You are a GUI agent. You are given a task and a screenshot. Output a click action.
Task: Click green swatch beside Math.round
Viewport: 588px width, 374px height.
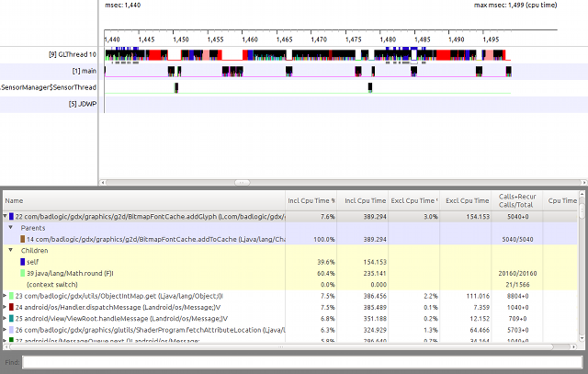22,273
